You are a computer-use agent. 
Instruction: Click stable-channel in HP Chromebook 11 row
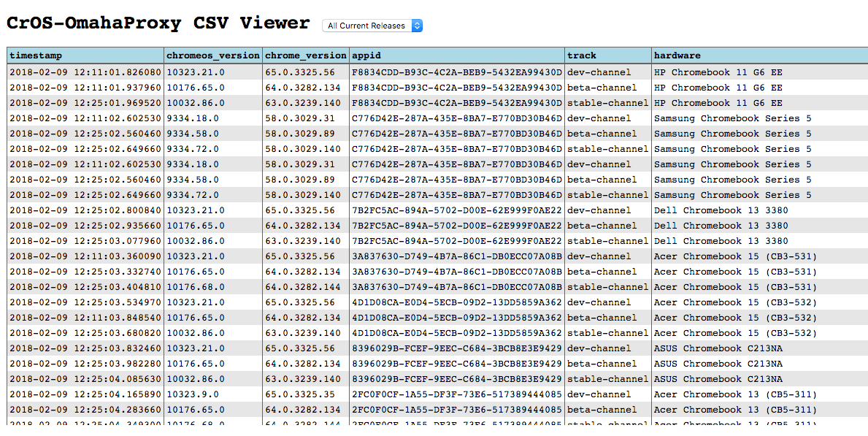[608, 103]
